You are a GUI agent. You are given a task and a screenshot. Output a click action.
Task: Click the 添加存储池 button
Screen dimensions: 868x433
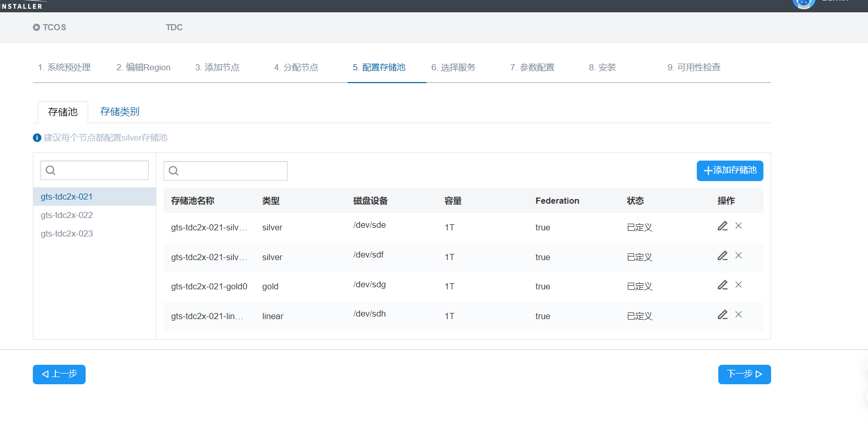[730, 171]
